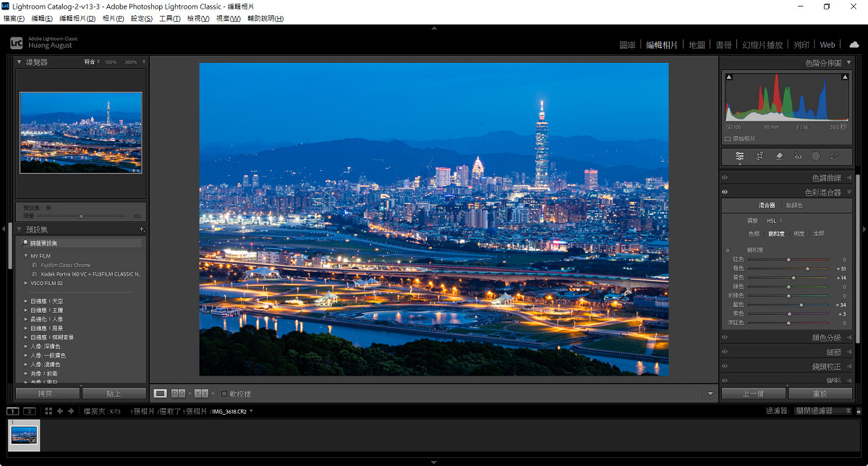
Task: Click the saturation targeted adjustment tool
Action: (728, 250)
